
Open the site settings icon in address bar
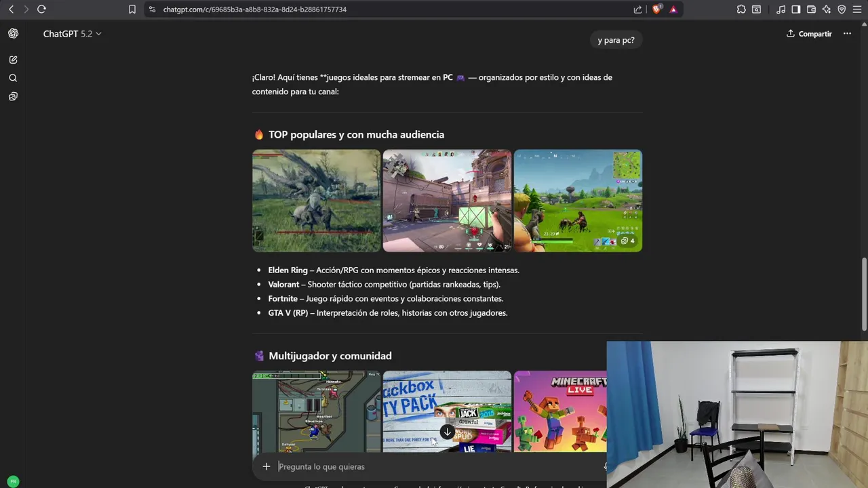click(152, 9)
